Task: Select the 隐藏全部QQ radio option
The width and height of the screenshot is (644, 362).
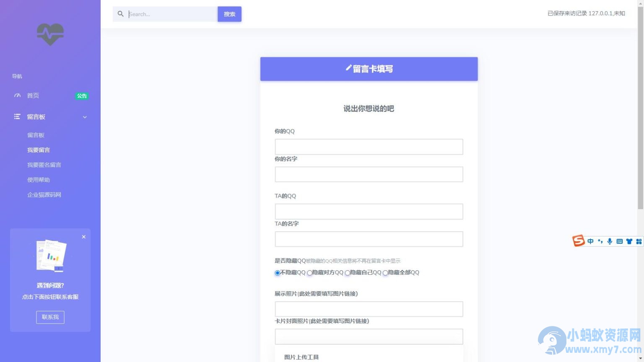Action: tap(385, 273)
